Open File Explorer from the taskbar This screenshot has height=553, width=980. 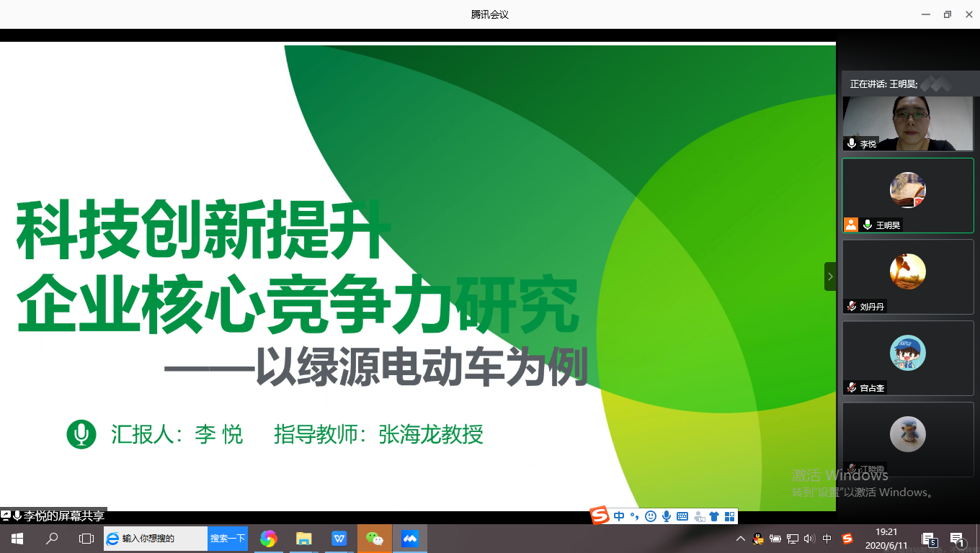tap(304, 539)
